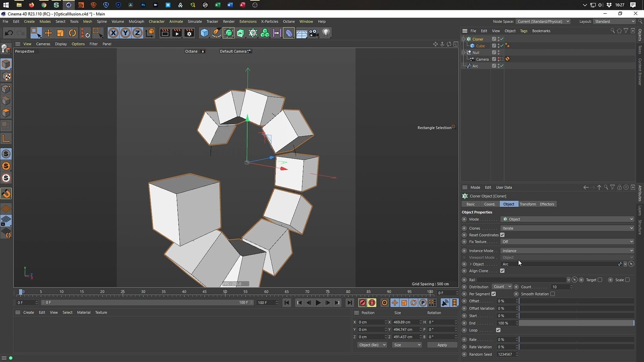Uncheck Reset Coordinates checkbox

(502, 235)
